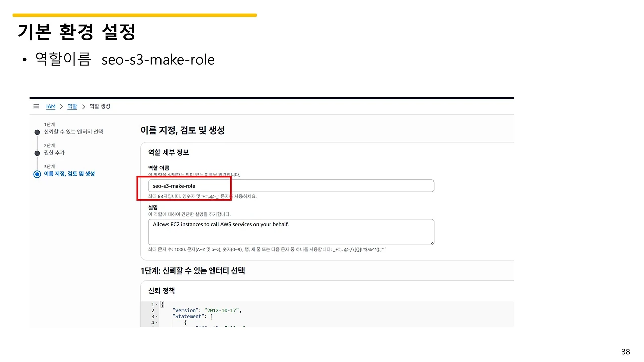644x362 pixels.
Task: Click the chevron separator after IAM breadcrumb
Action: point(61,106)
